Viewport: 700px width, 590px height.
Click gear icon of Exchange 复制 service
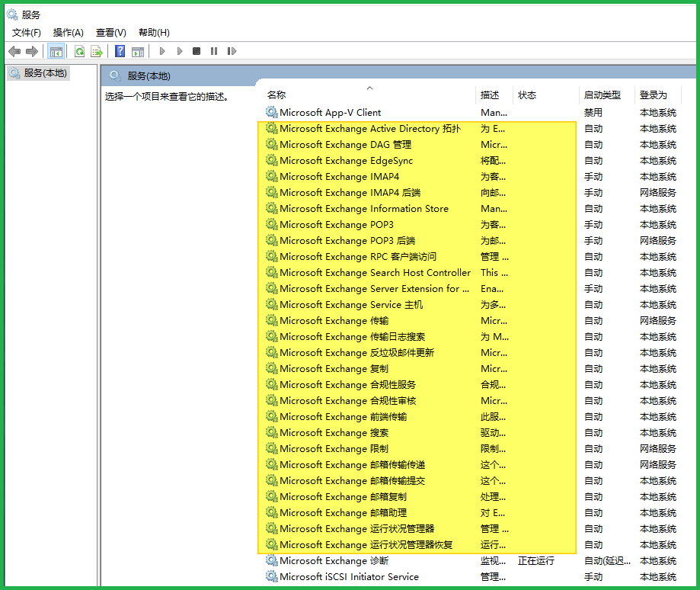point(271,368)
